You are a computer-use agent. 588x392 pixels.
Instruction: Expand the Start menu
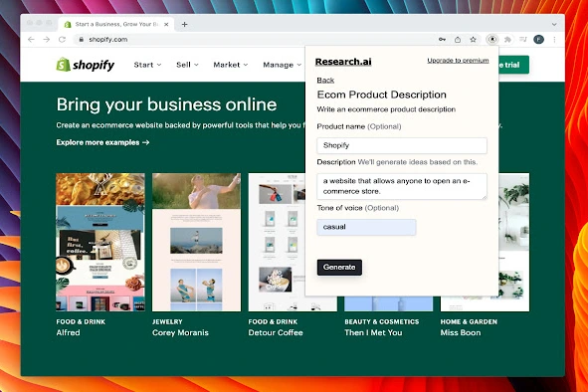147,65
